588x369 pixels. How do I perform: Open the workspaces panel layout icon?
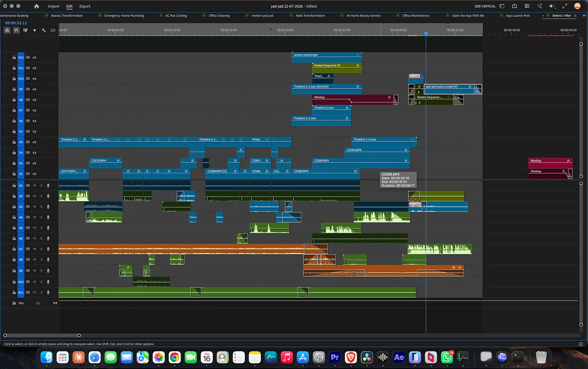[502, 6]
